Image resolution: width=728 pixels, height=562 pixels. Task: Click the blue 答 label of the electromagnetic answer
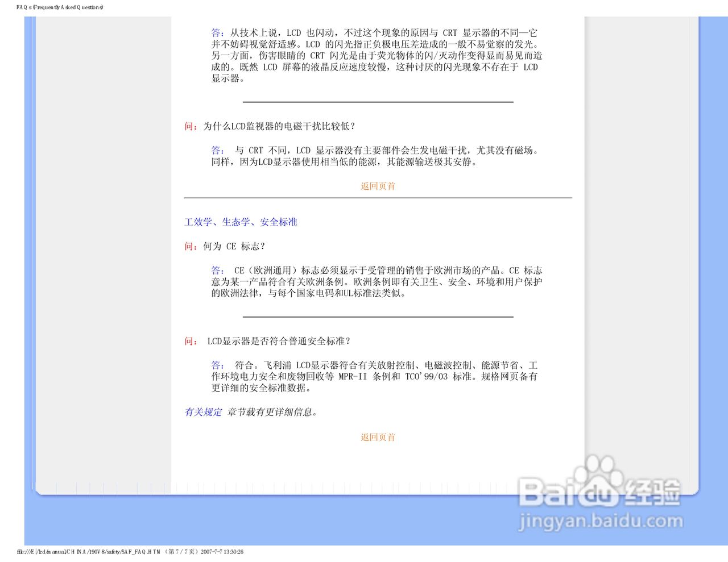click(x=217, y=150)
